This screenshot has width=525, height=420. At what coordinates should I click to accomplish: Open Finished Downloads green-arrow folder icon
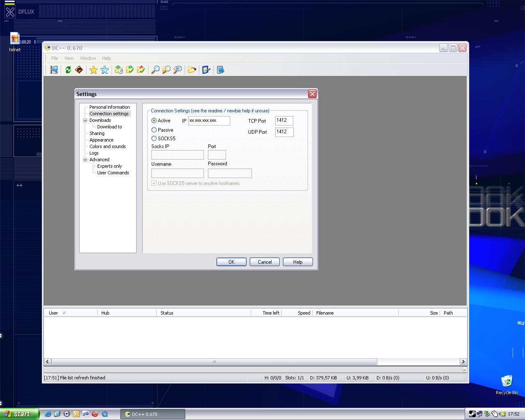130,70
